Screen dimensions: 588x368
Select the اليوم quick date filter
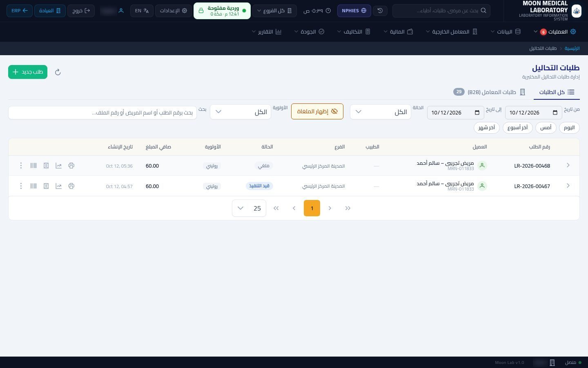click(x=569, y=128)
